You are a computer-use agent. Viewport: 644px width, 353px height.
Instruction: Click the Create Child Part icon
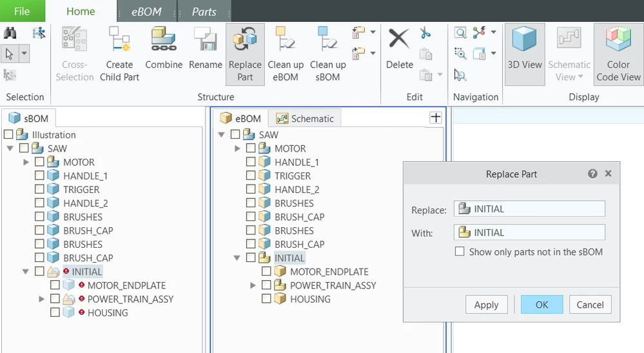tap(119, 40)
